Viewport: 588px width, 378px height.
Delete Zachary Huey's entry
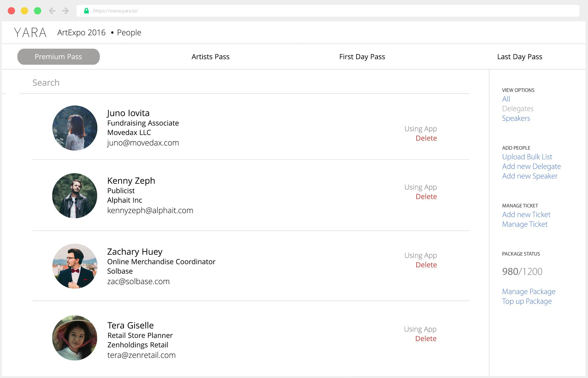[x=426, y=265]
